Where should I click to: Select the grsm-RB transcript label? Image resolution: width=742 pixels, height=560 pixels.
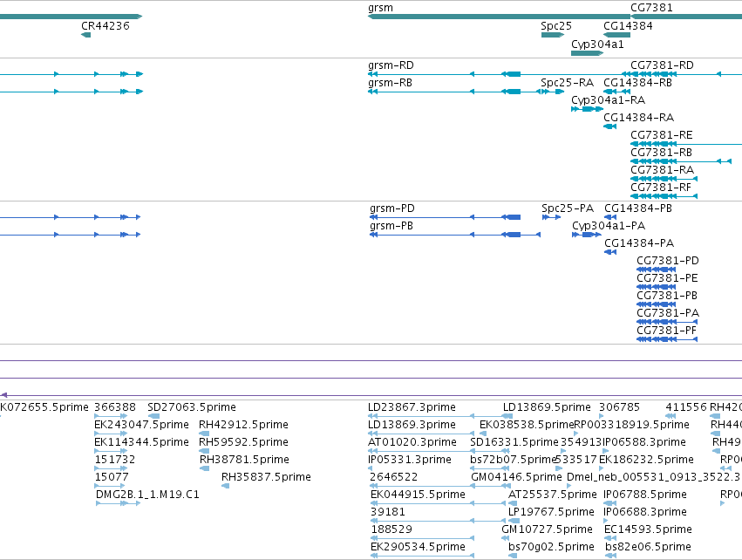pyautogui.click(x=390, y=83)
